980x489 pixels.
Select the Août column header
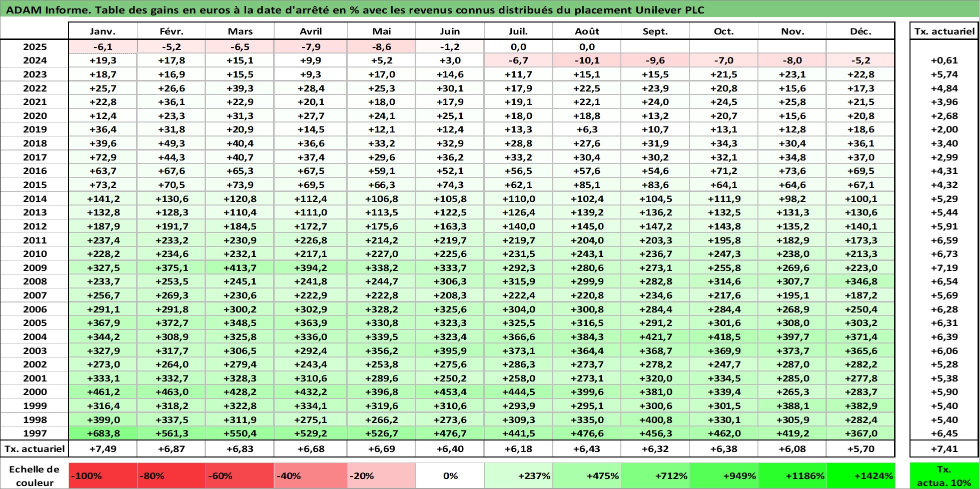(x=587, y=31)
